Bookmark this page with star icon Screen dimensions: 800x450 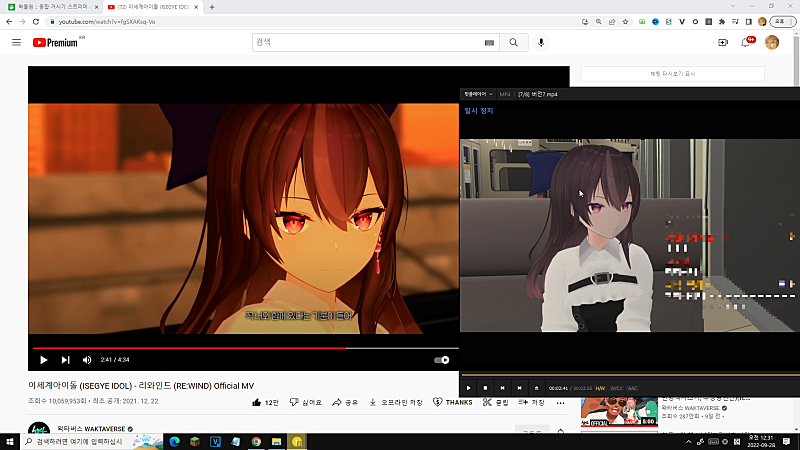tap(625, 22)
